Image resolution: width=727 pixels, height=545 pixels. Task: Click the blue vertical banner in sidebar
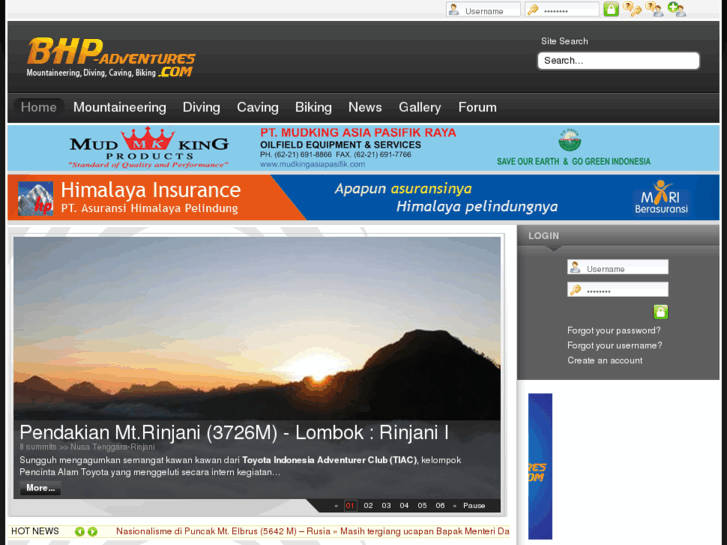[x=540, y=466]
